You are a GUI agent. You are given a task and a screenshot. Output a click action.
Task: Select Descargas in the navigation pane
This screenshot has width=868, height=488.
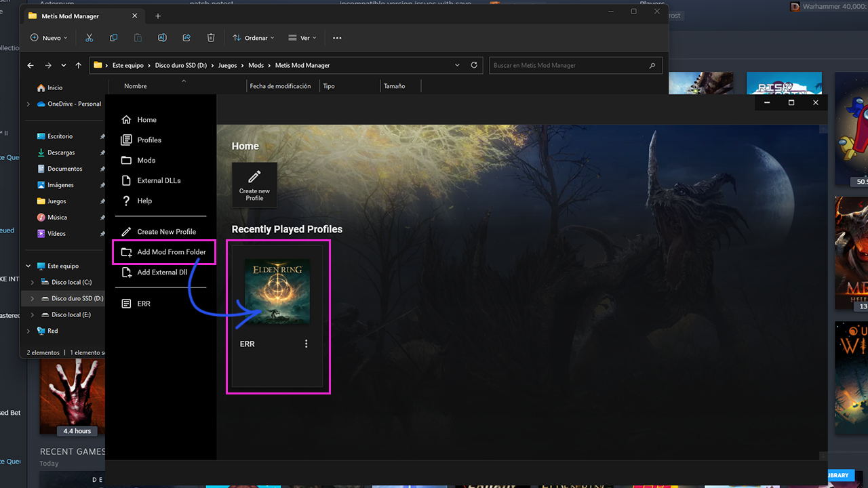tap(61, 152)
